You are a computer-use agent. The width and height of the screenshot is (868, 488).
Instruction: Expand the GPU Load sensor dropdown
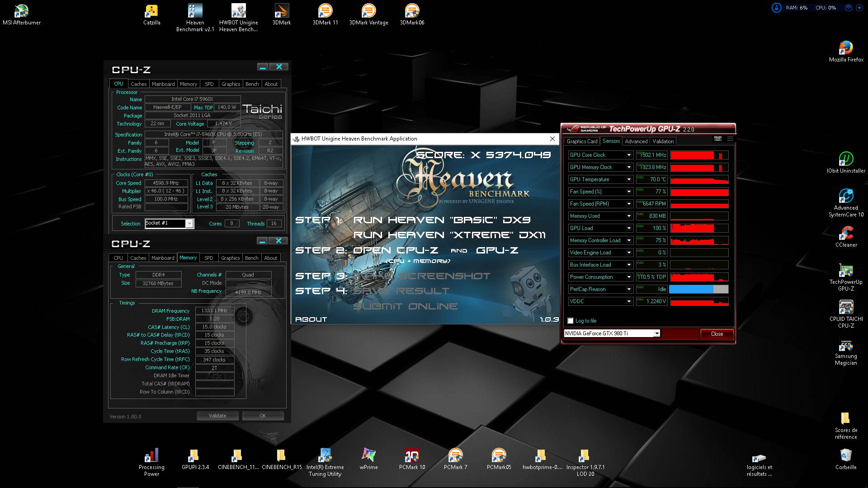click(629, 228)
